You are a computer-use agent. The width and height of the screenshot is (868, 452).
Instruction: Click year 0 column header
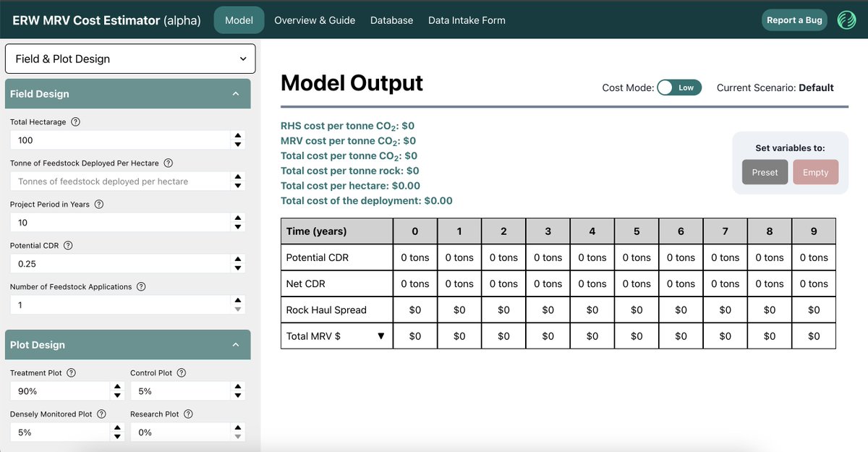tap(415, 231)
